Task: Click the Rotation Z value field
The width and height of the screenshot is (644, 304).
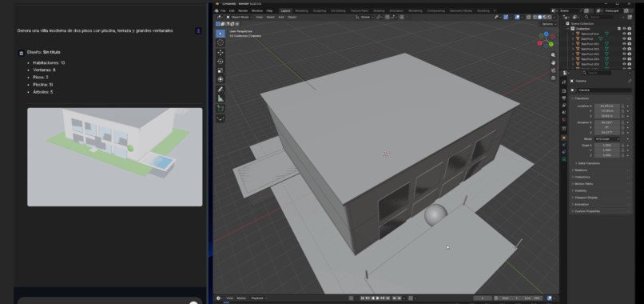Action: pyautogui.click(x=607, y=133)
